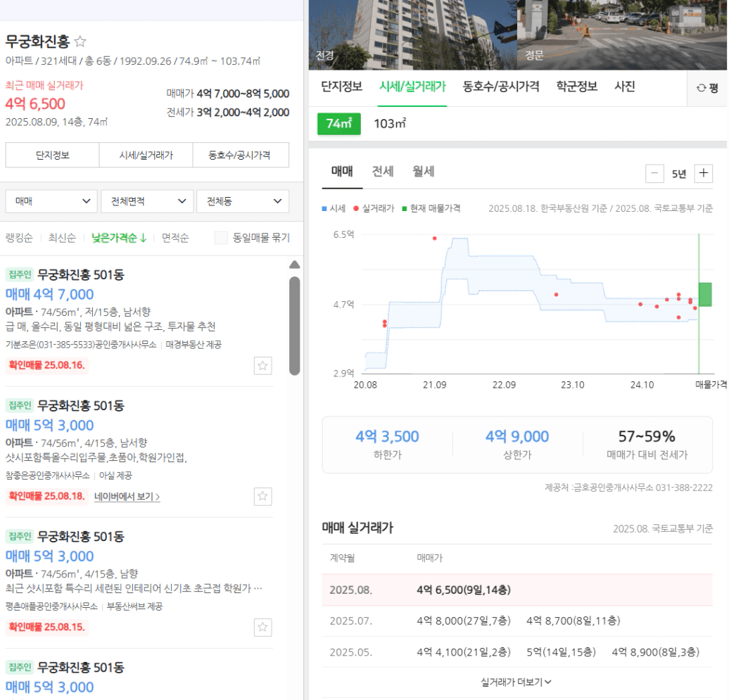Click 하한가 4억 3,500 value

click(387, 436)
